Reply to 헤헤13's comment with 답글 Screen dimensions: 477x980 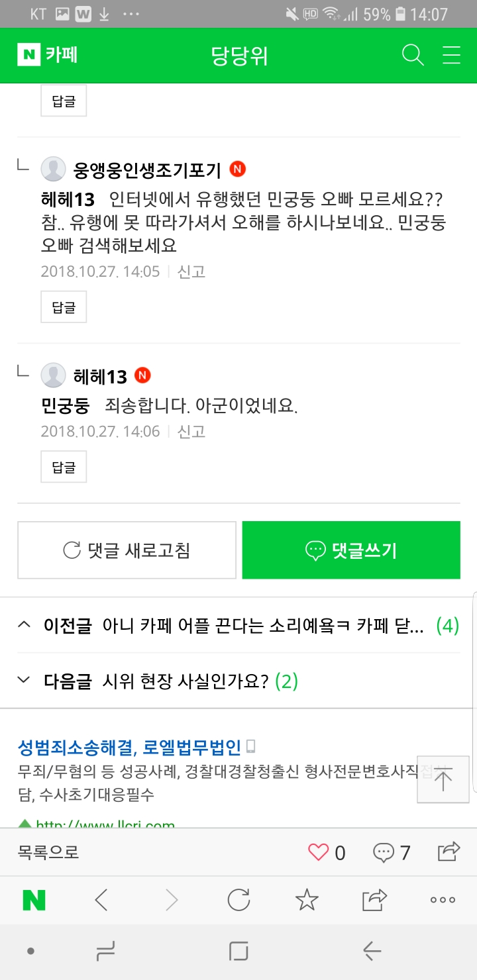[x=64, y=467]
